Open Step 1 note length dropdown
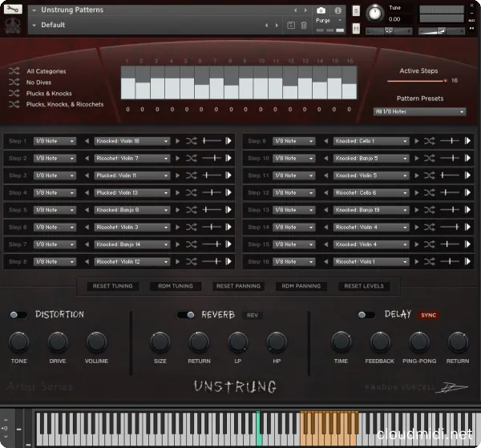This screenshot has width=481, height=448. [x=55, y=141]
